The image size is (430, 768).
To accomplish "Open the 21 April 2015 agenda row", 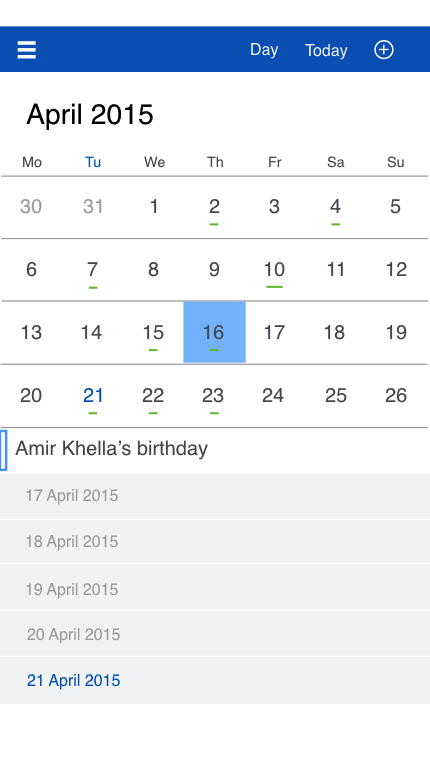I will click(x=215, y=680).
